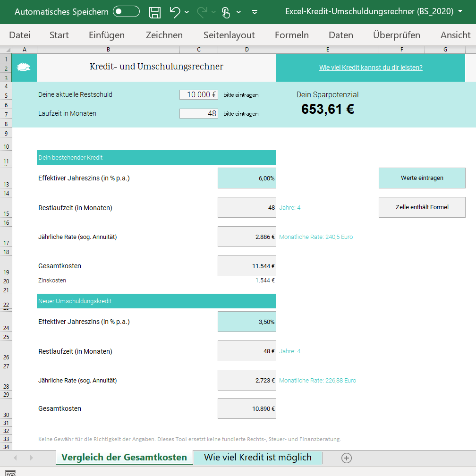Click the Zinskosten value 1.544 €

[x=265, y=280]
